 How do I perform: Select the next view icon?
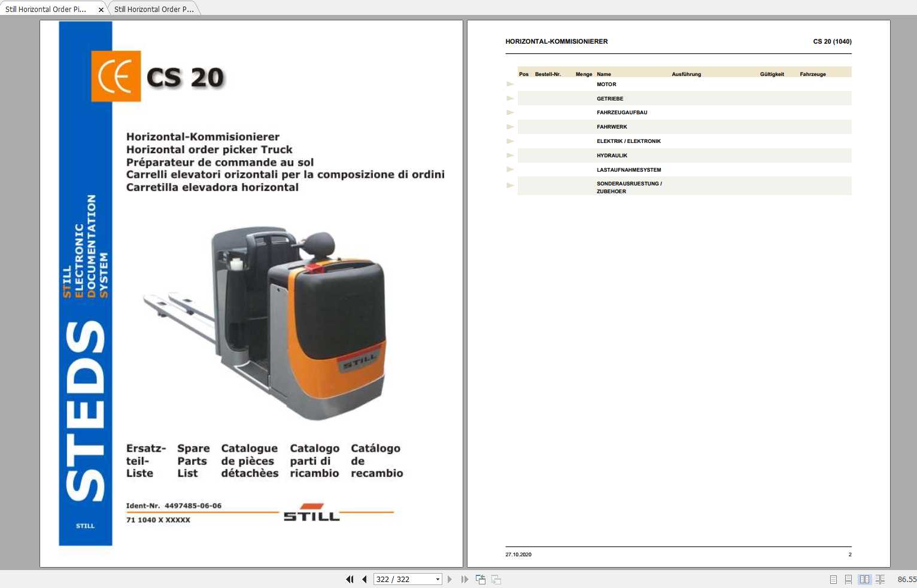(496, 579)
